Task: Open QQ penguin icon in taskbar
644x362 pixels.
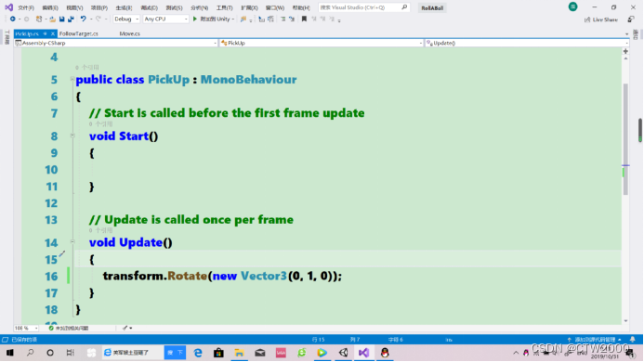Action: (385, 353)
